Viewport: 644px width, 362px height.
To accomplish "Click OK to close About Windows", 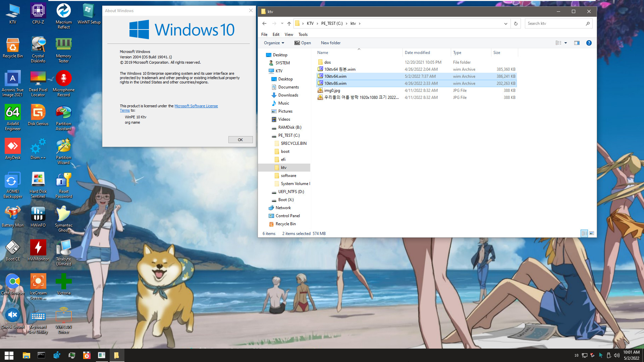I will coord(240,140).
